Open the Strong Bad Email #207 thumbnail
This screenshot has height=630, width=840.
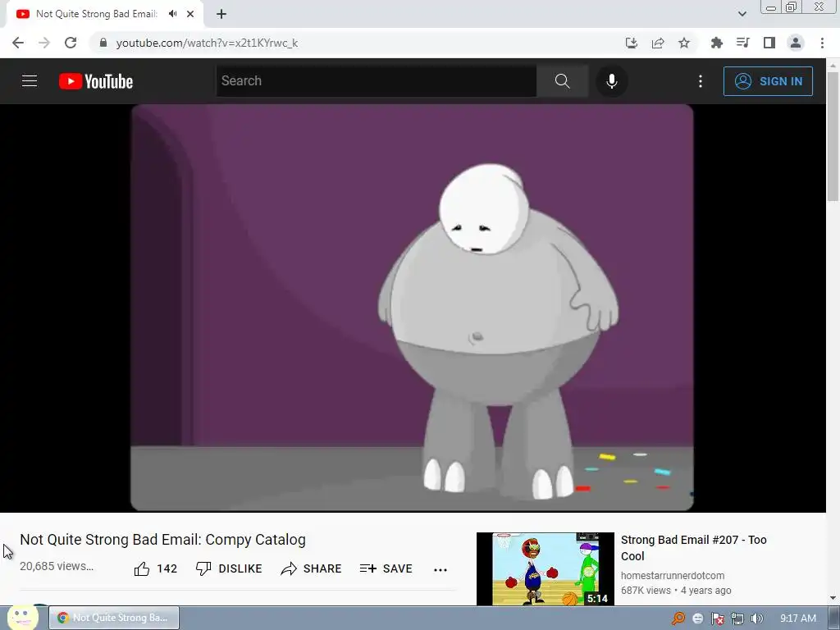(x=546, y=569)
